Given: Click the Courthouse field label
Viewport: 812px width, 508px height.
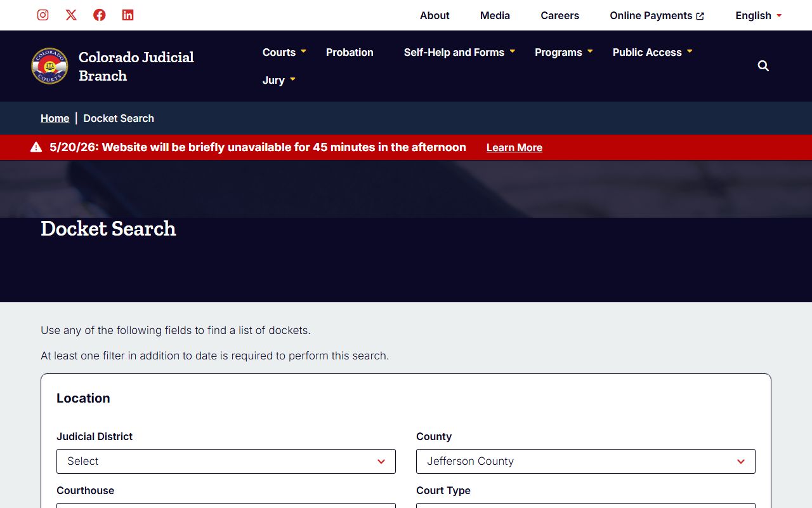Looking at the screenshot, I should 85,490.
